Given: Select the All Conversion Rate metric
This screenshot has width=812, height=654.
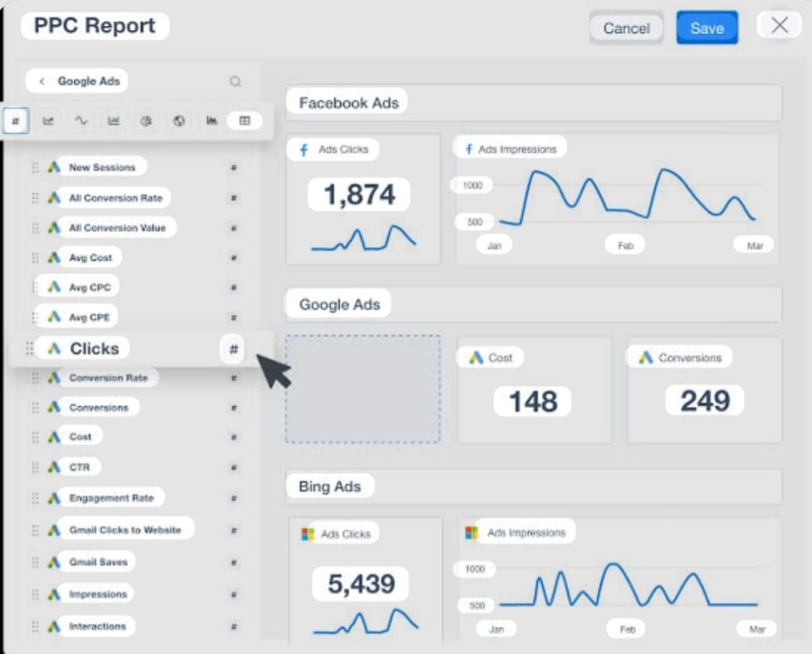Looking at the screenshot, I should (115, 198).
